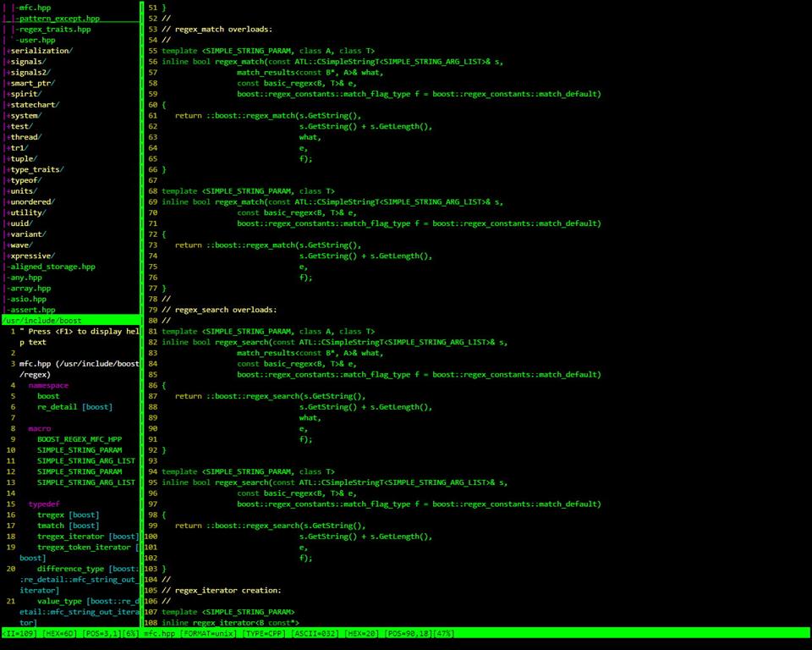Jump to SIMPLE_STRING_ARG_LIST on tag line 11

(x=86, y=460)
